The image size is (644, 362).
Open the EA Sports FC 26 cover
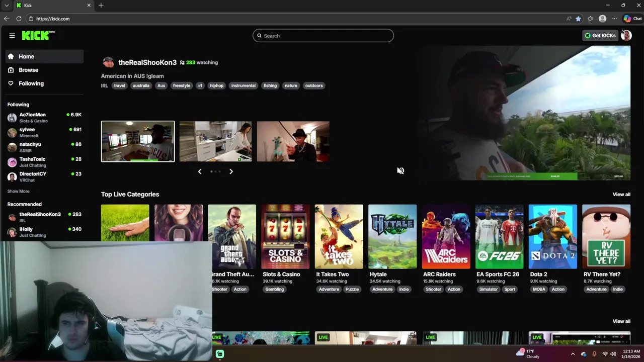click(499, 236)
